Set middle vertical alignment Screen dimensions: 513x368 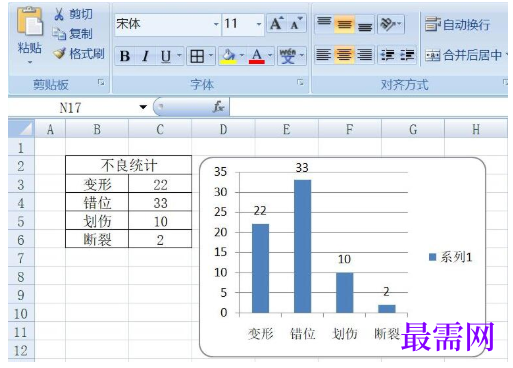[x=344, y=24]
